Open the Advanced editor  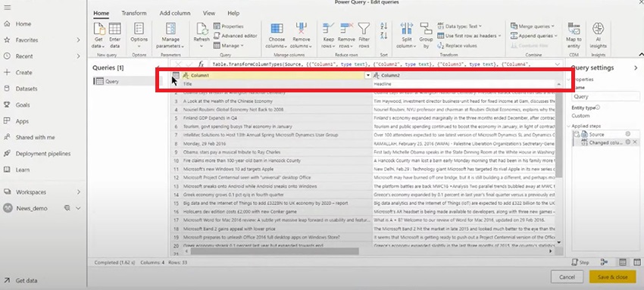point(236,36)
